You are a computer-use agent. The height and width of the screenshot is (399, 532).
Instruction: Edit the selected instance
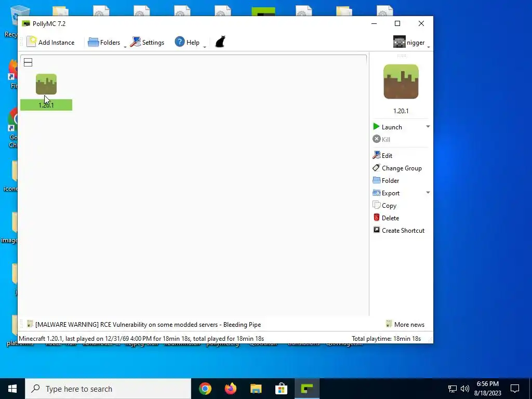pyautogui.click(x=382, y=155)
